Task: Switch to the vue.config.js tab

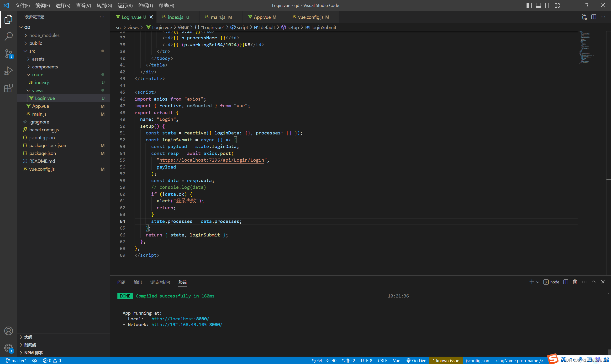Action: [311, 17]
